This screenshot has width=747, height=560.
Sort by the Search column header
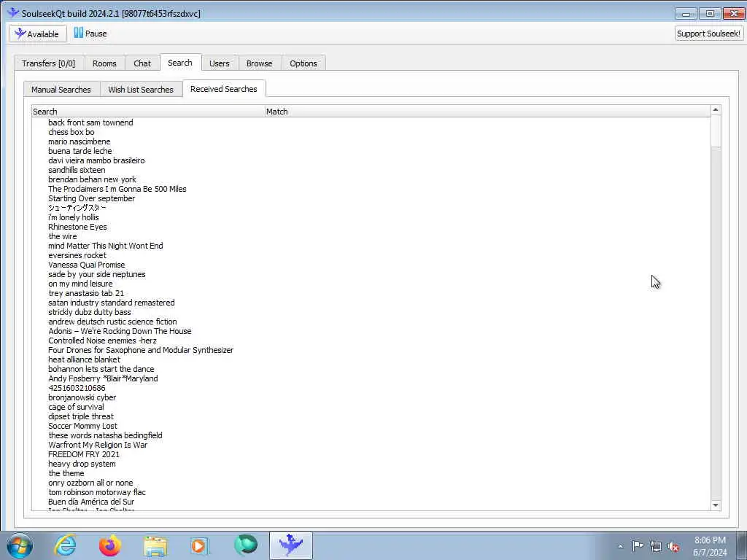click(x=148, y=112)
